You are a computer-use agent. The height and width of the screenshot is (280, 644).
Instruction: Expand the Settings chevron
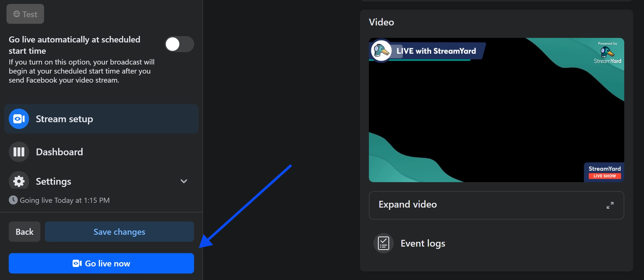click(184, 181)
